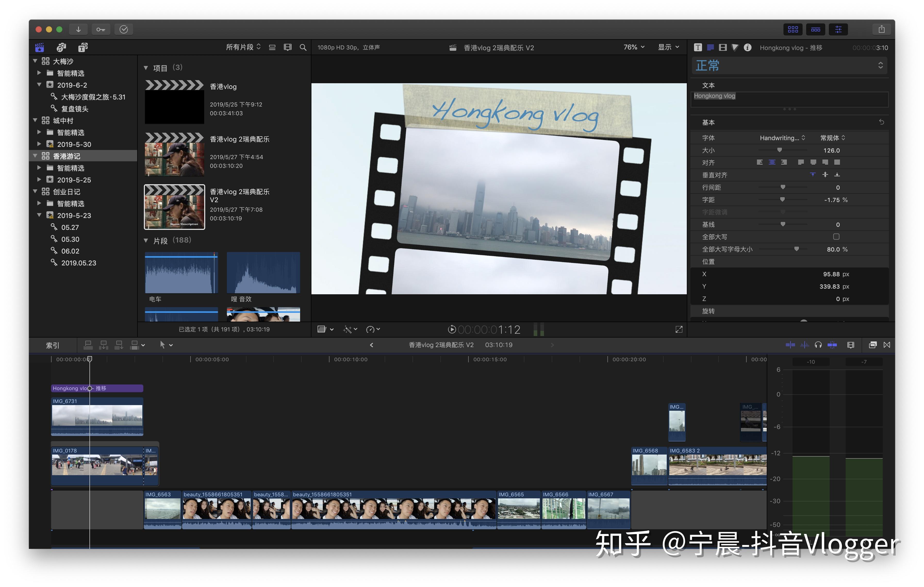The height and width of the screenshot is (587, 924).
Task: Show the libraries sidebar clapper icon
Action: (39, 47)
